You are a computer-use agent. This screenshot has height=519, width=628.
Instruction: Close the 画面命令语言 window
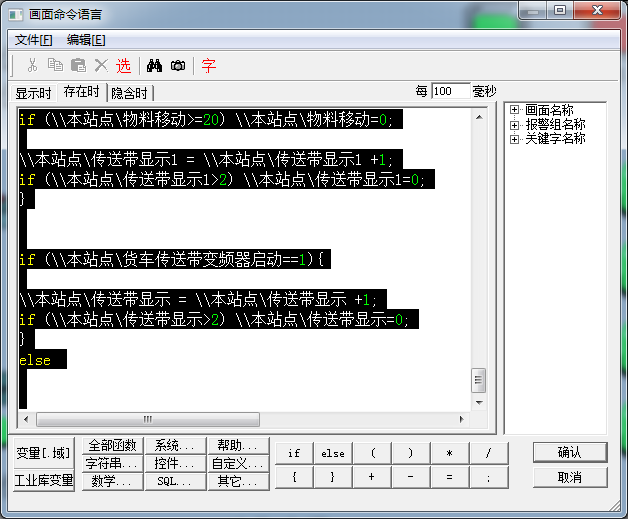[x=597, y=11]
